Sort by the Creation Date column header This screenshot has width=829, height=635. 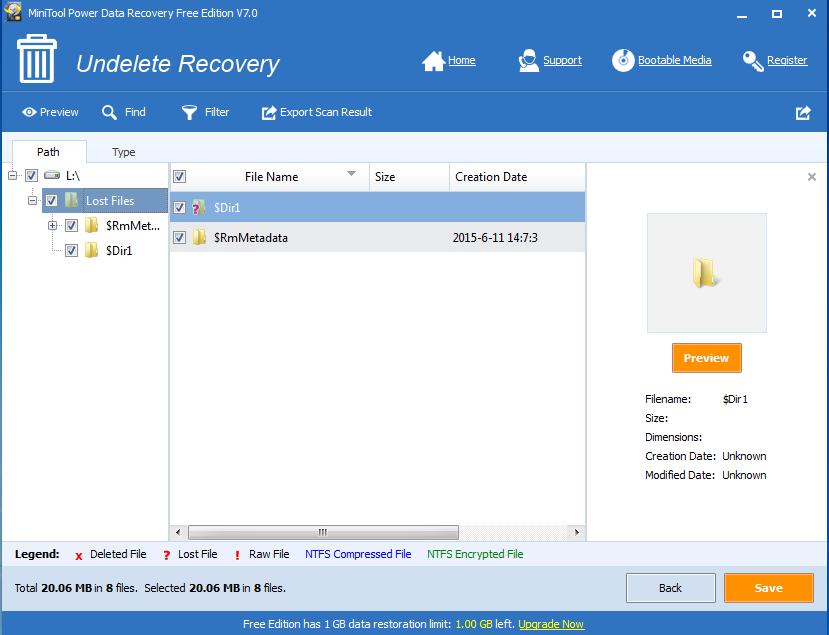point(517,177)
